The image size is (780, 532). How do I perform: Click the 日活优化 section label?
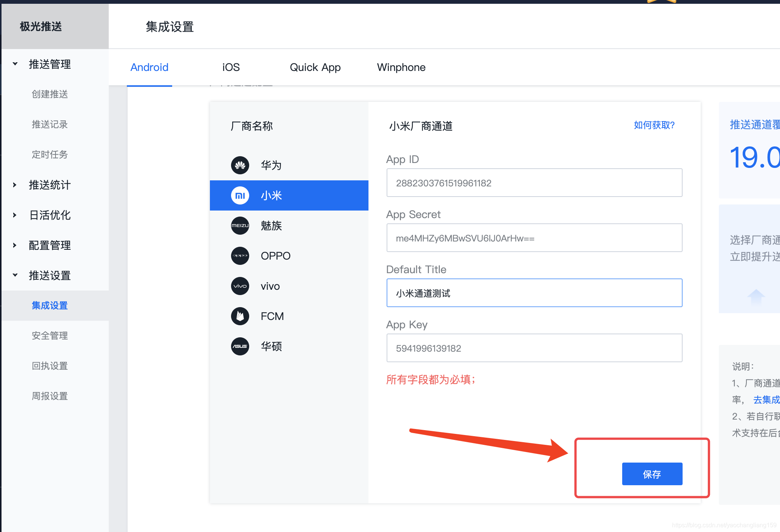point(50,215)
